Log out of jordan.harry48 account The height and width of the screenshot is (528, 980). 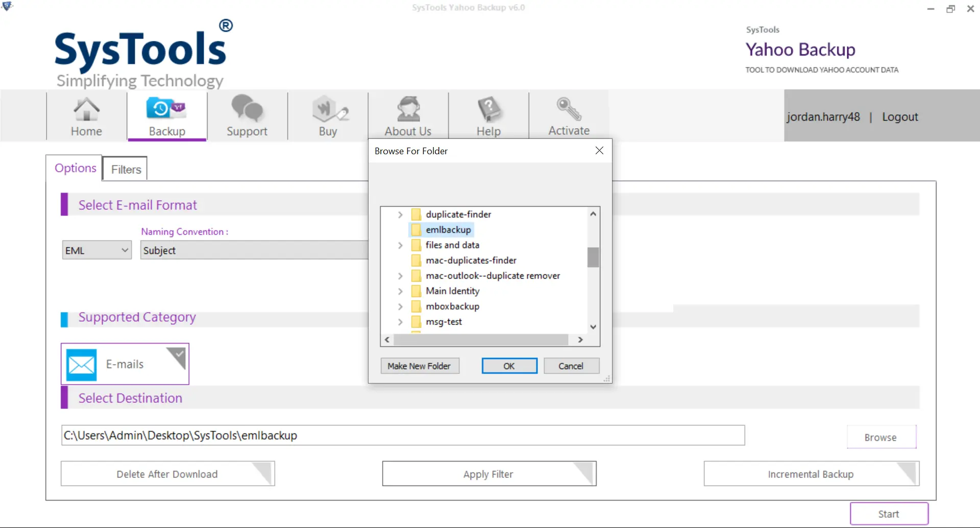[x=900, y=117]
